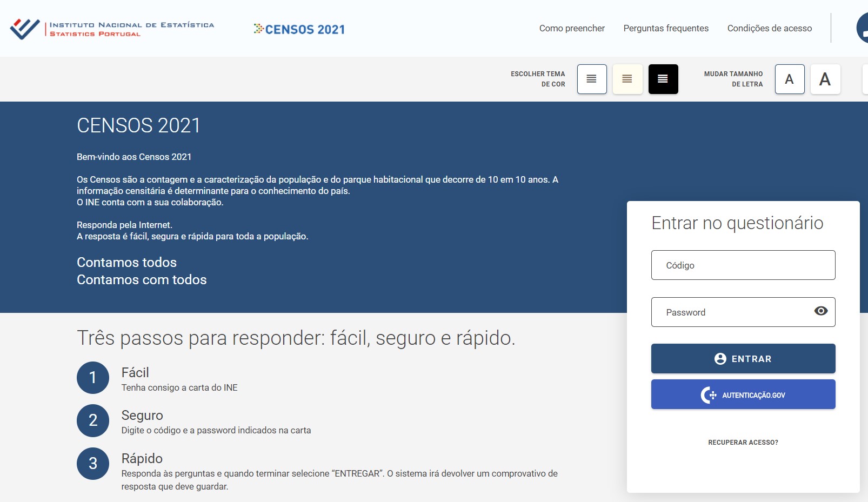Log in with Autenticação.gov
This screenshot has height=502, width=868.
(743, 394)
